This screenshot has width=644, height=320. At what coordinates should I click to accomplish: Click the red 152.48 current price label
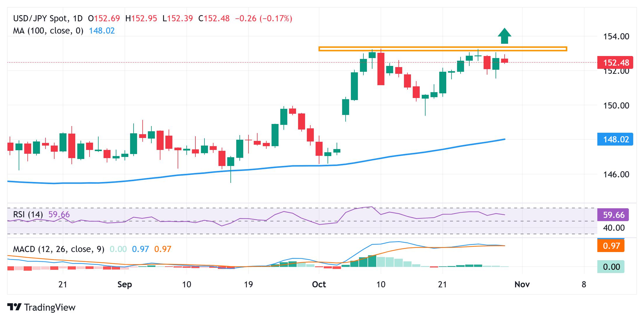pyautogui.click(x=615, y=62)
